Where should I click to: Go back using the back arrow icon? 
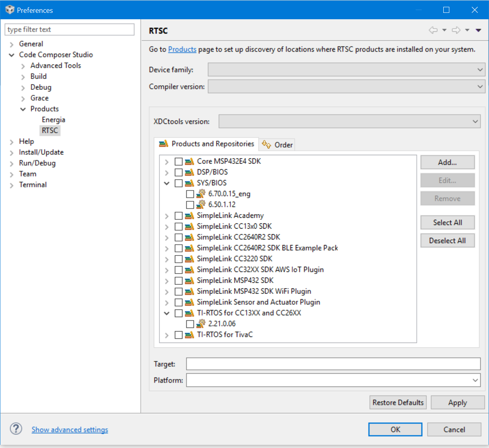(433, 30)
